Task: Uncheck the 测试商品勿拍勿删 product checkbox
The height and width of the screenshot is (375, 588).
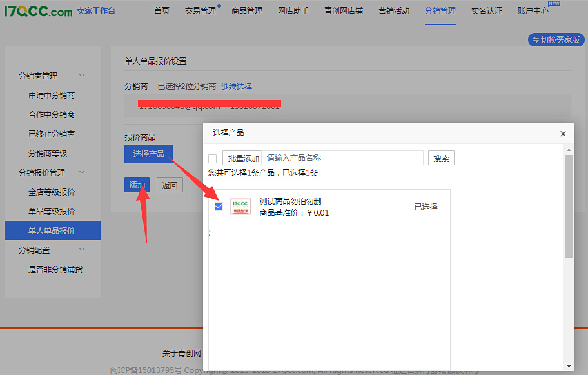Action: (x=219, y=206)
